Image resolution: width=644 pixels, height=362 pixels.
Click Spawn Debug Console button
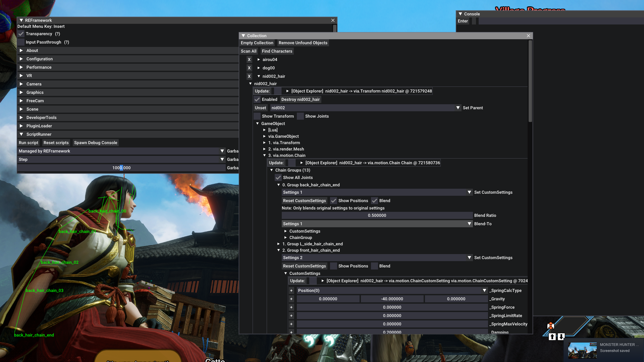(x=96, y=143)
